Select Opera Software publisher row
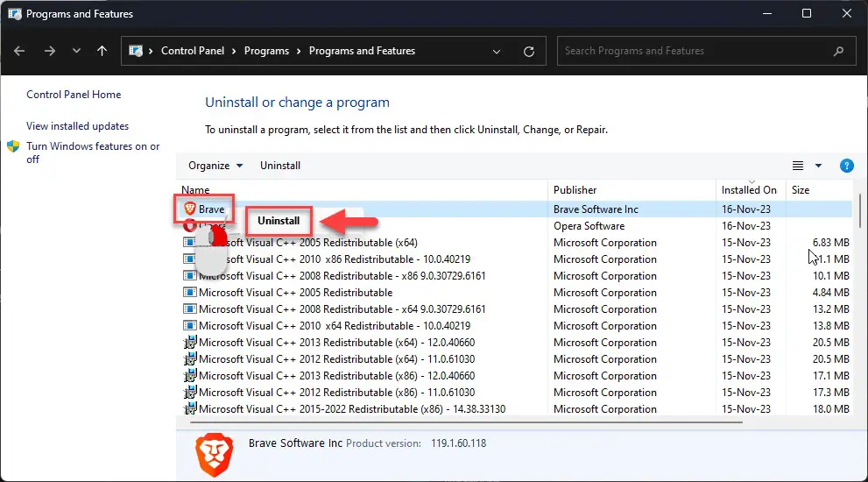868x482 pixels. 589,226
